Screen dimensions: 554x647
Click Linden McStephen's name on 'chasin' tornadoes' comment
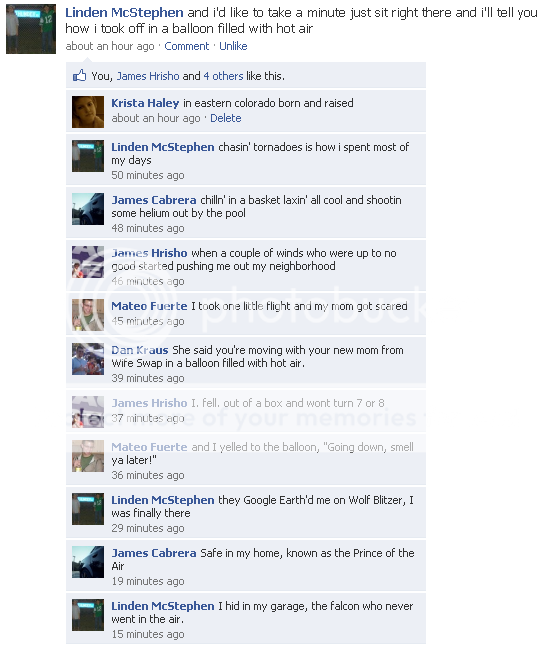click(x=163, y=147)
